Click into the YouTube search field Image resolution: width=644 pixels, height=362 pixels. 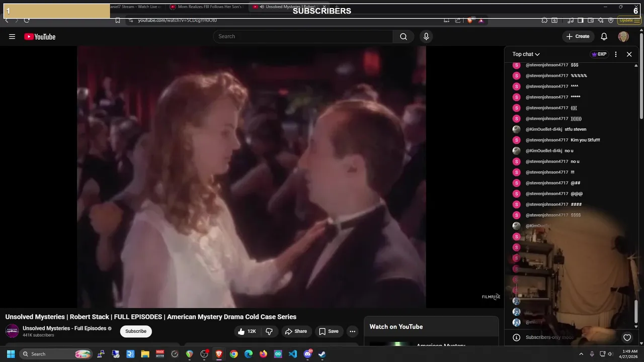(303, 36)
